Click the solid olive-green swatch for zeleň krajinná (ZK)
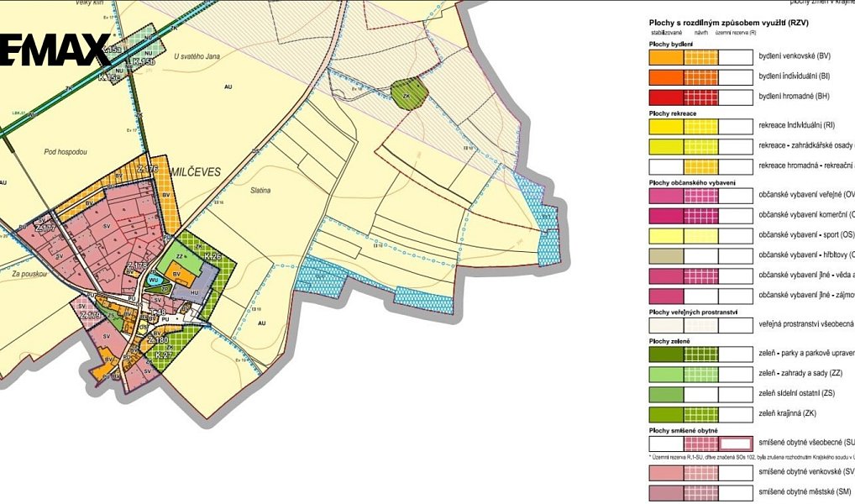The width and height of the screenshot is (855, 504). [666, 415]
